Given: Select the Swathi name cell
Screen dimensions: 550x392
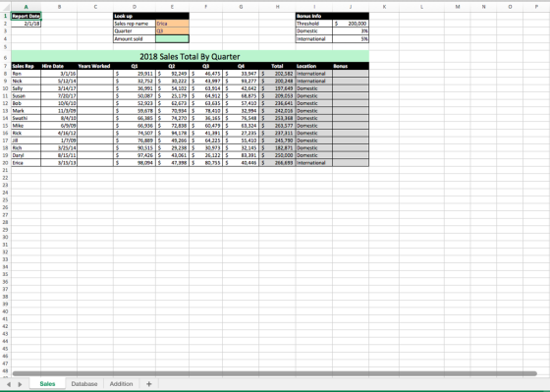Looking at the screenshot, I should pyautogui.click(x=26, y=118).
